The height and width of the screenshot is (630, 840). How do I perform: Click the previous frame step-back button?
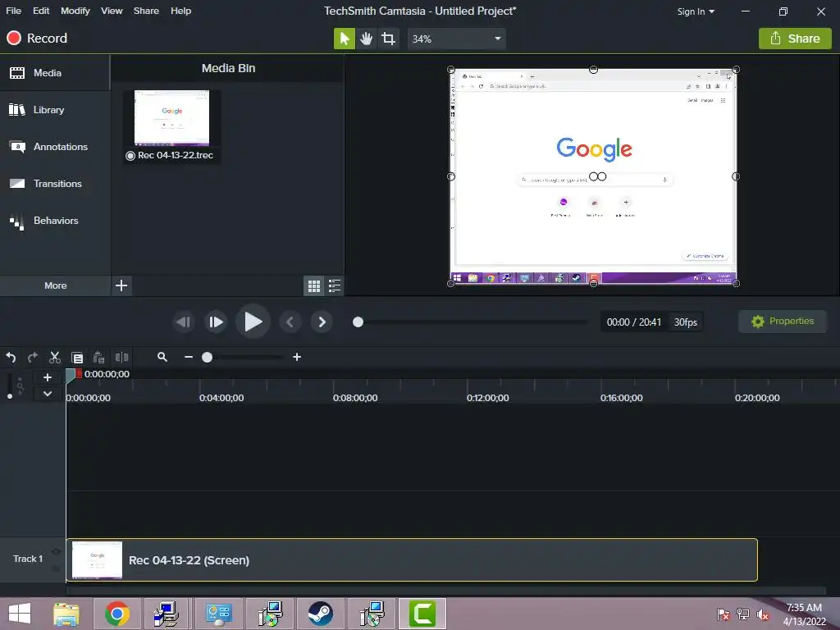pos(183,322)
